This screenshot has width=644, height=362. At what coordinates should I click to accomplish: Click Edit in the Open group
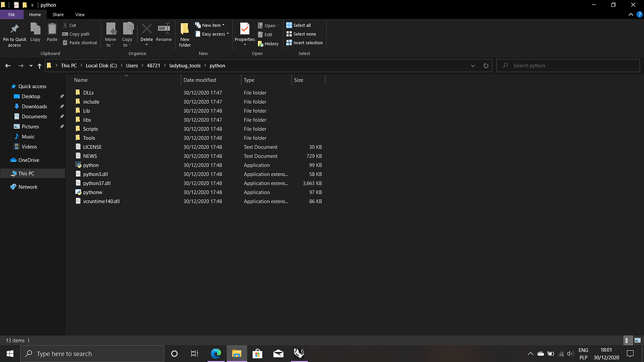(x=265, y=35)
